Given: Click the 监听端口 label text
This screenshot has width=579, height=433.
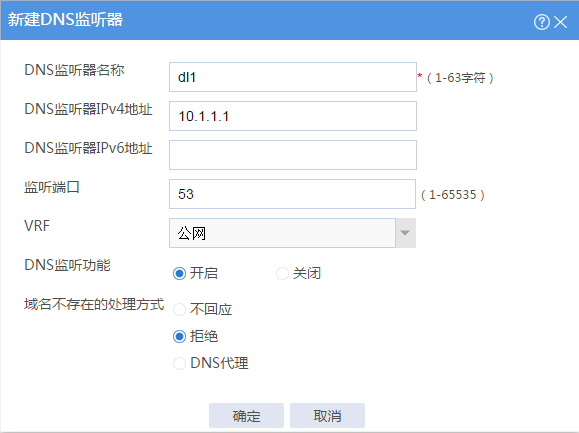Looking at the screenshot, I should (52, 187).
